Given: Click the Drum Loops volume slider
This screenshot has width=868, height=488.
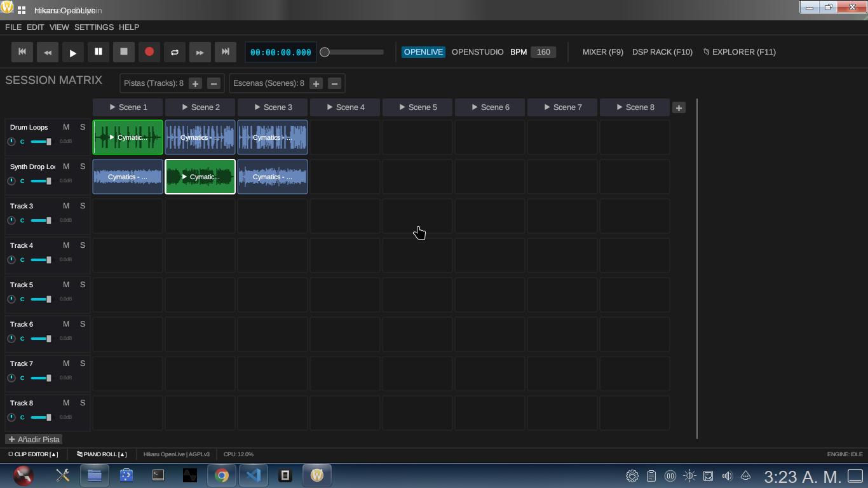Looking at the screenshot, I should (41, 142).
